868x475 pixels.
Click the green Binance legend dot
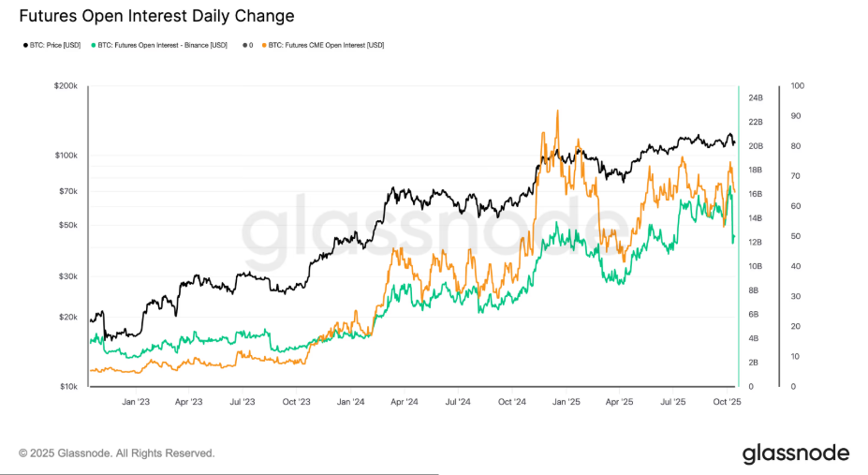click(x=94, y=45)
